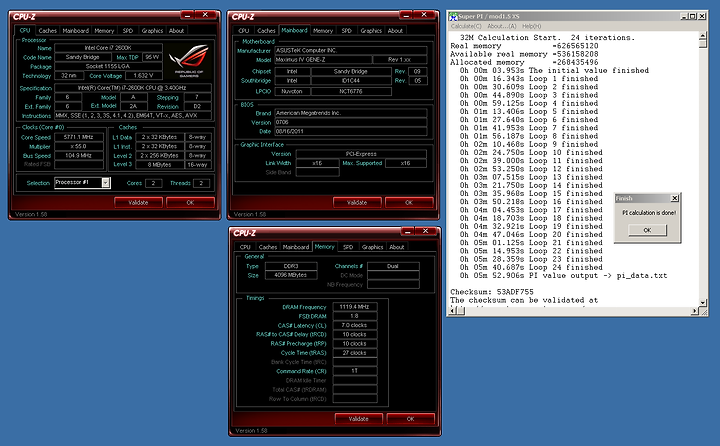Open the Caches tab in the CPU window

click(x=47, y=31)
